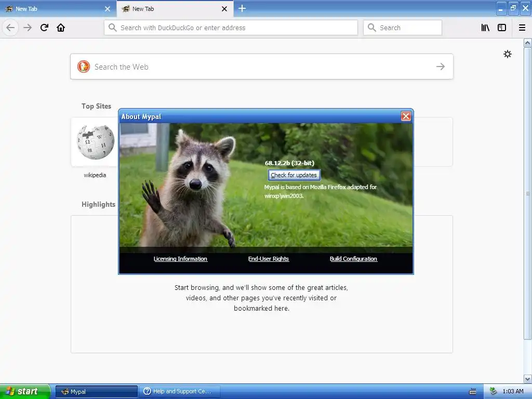Restore down the Mypal browser window
The image size is (532, 399).
click(513, 8)
